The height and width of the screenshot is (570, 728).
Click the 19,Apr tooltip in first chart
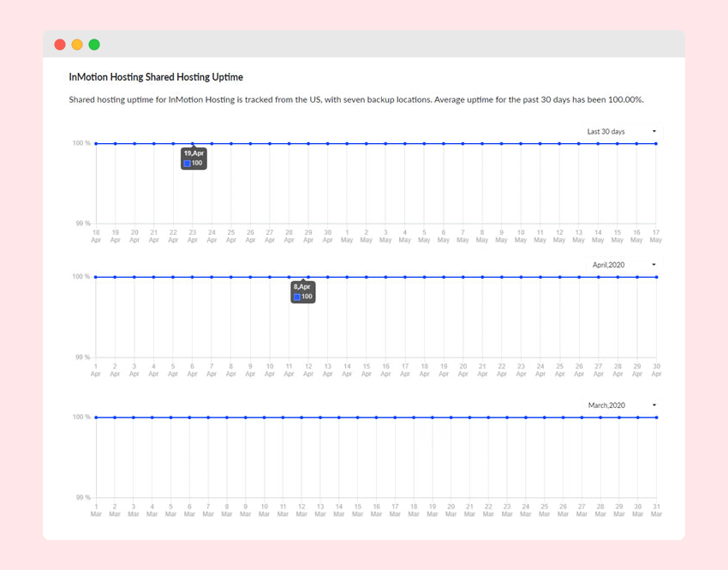click(194, 158)
